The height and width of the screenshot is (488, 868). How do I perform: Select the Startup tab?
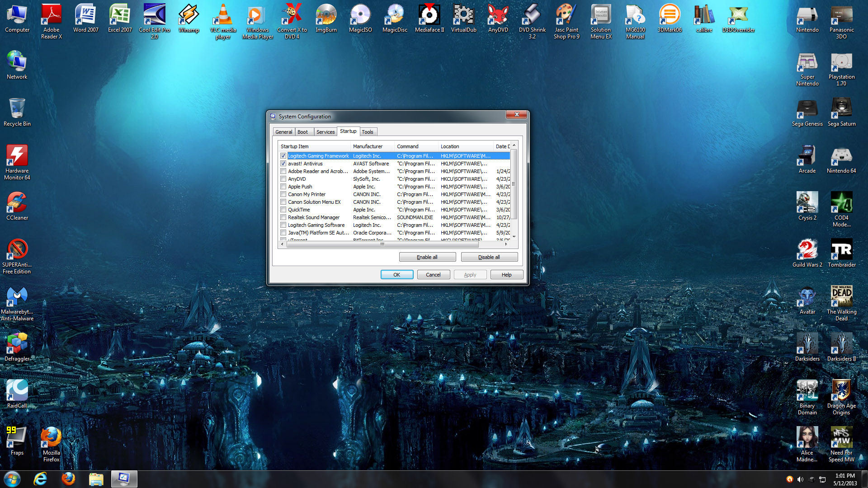pyautogui.click(x=348, y=131)
